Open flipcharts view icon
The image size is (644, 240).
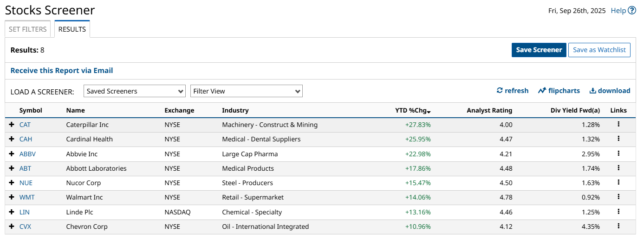(542, 91)
